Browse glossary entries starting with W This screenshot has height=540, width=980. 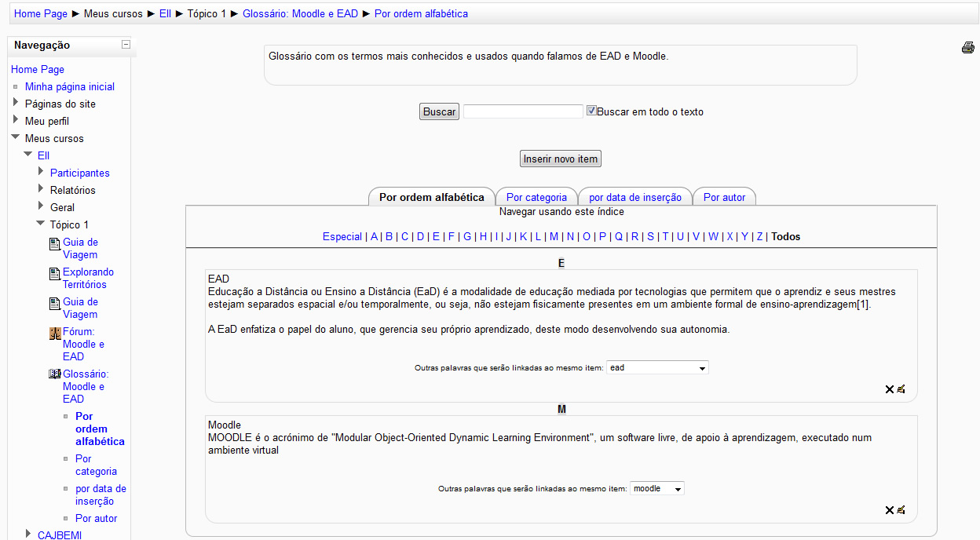coord(713,236)
